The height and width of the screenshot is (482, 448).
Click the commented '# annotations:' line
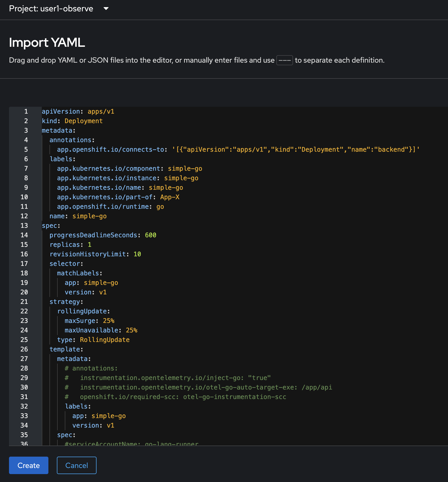point(91,368)
